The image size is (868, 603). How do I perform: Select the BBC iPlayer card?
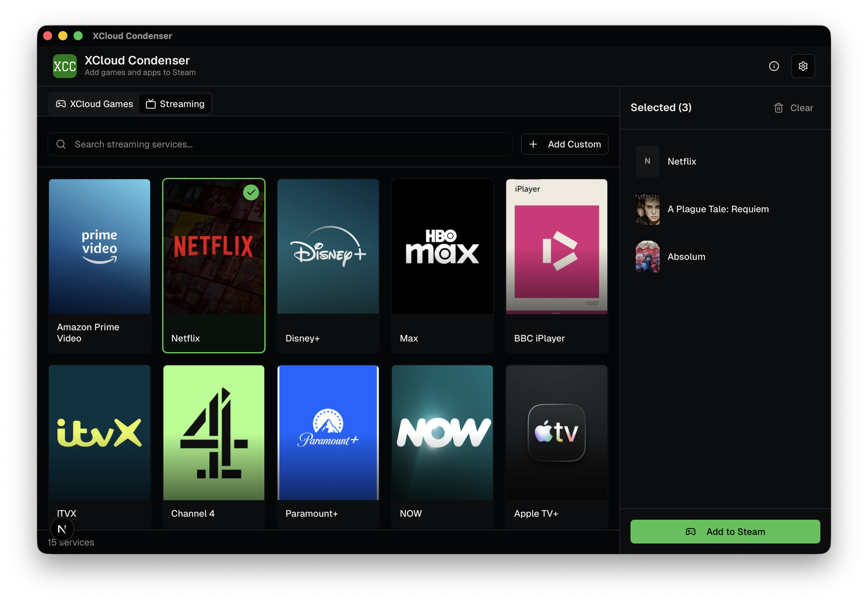click(x=556, y=265)
